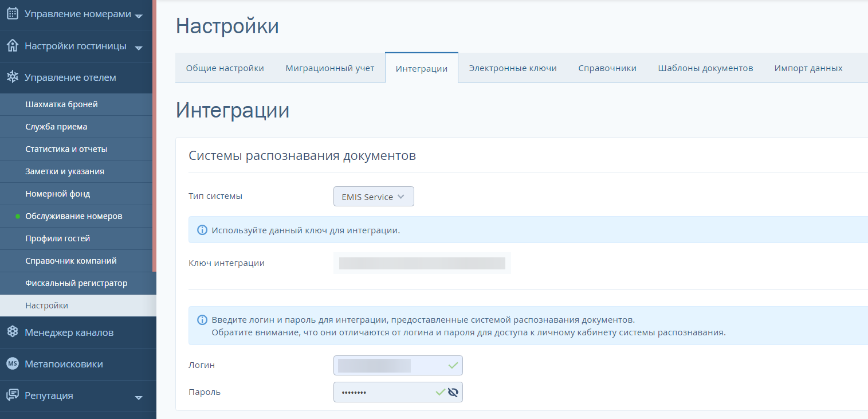Viewport: 868px width, 419px height.
Task: Expand the Настройки гостиницы menu arrow
Action: click(138, 48)
